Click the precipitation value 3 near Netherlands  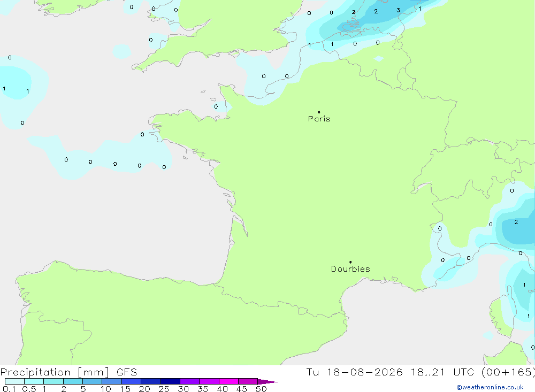(398, 10)
